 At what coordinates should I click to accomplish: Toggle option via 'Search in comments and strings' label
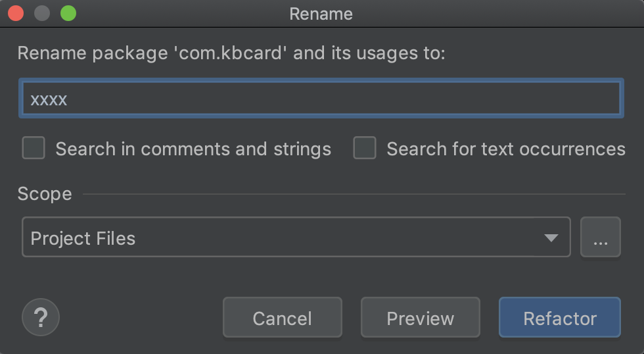coord(193,149)
